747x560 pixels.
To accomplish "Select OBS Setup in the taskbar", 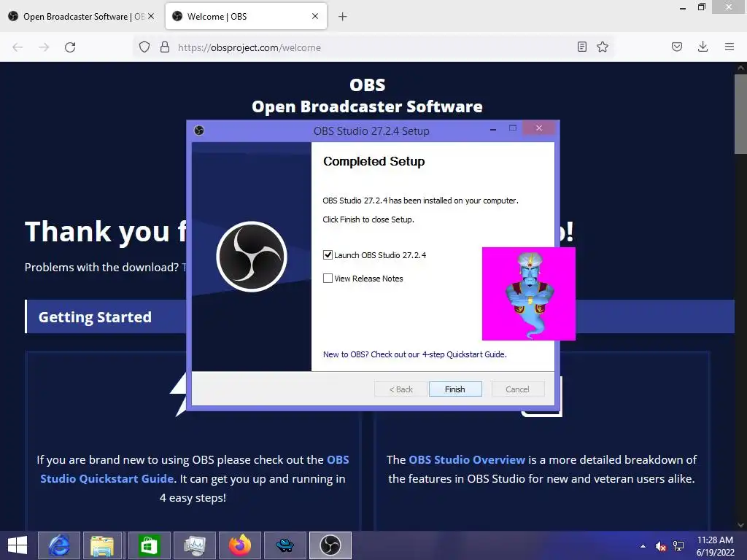I will 330,545.
